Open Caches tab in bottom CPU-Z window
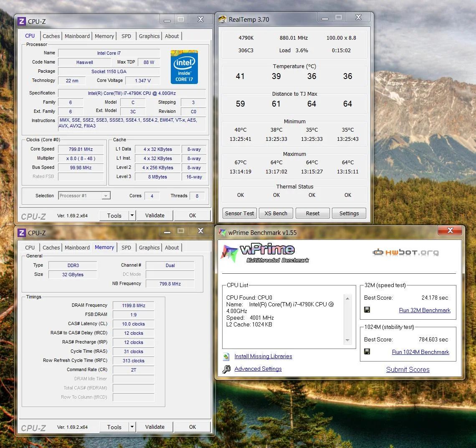This screenshot has width=476, height=448. [51, 248]
